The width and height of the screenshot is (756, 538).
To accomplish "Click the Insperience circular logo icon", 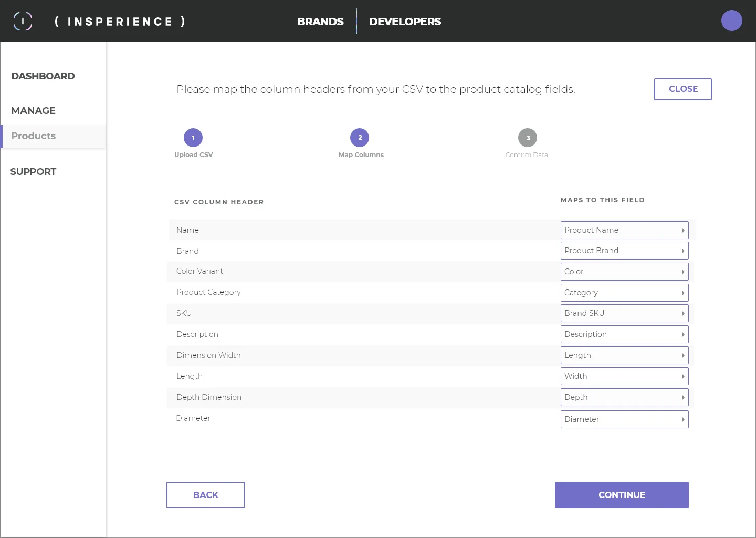I will coord(23,21).
